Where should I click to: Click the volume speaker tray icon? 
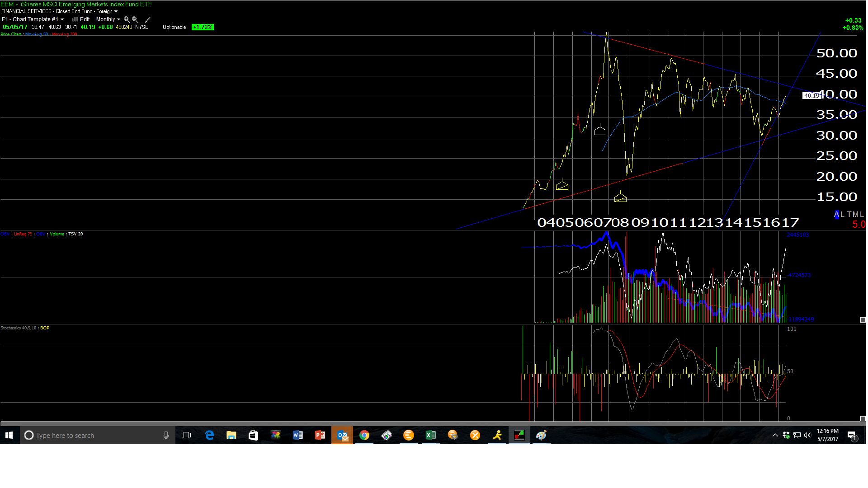pos(807,435)
